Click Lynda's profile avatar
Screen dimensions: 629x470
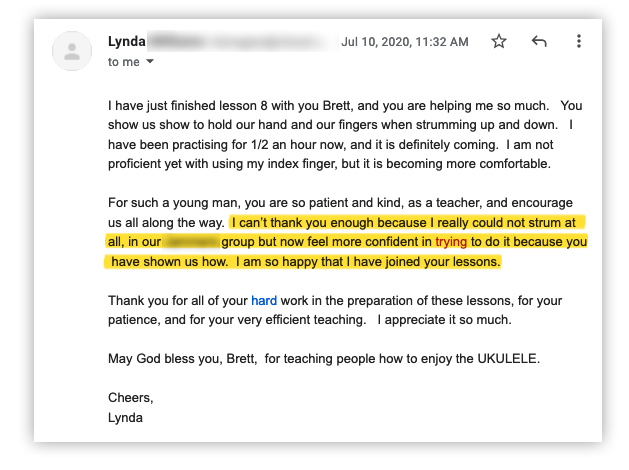(72, 51)
